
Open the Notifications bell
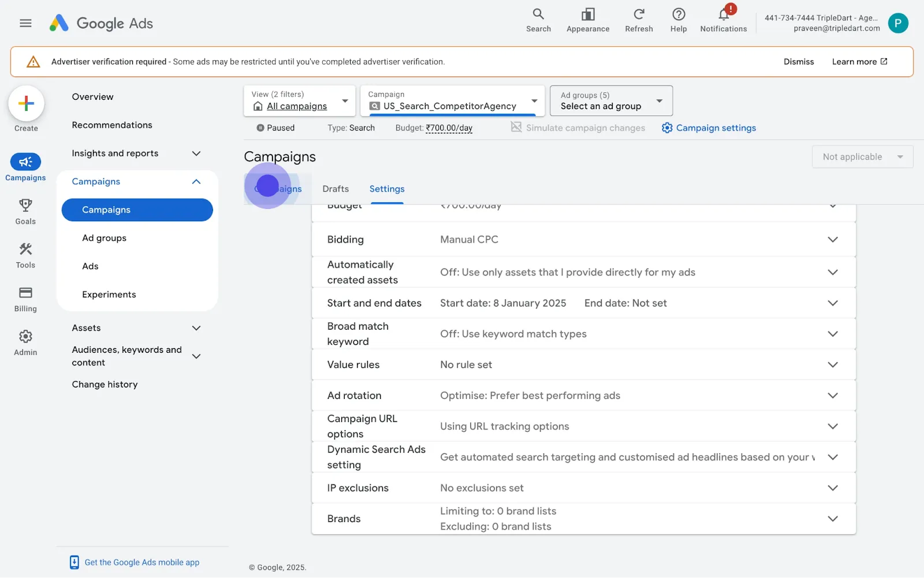pos(724,14)
